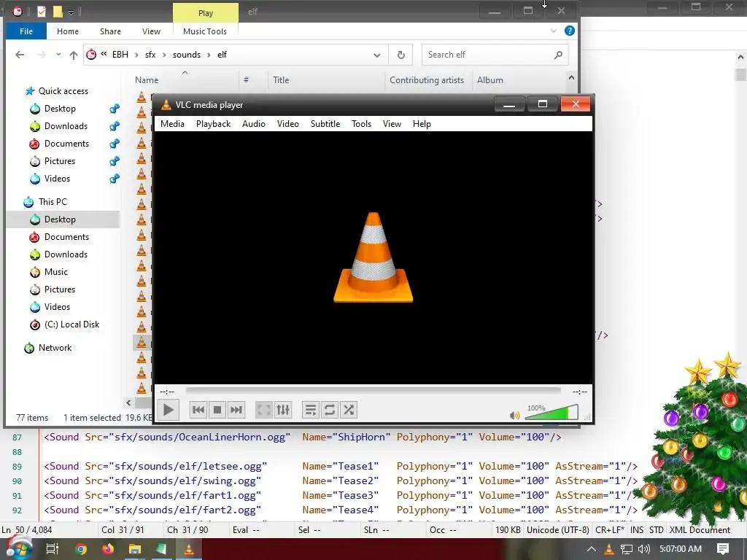Switch to Explorer Home ribbon tab

68,31
